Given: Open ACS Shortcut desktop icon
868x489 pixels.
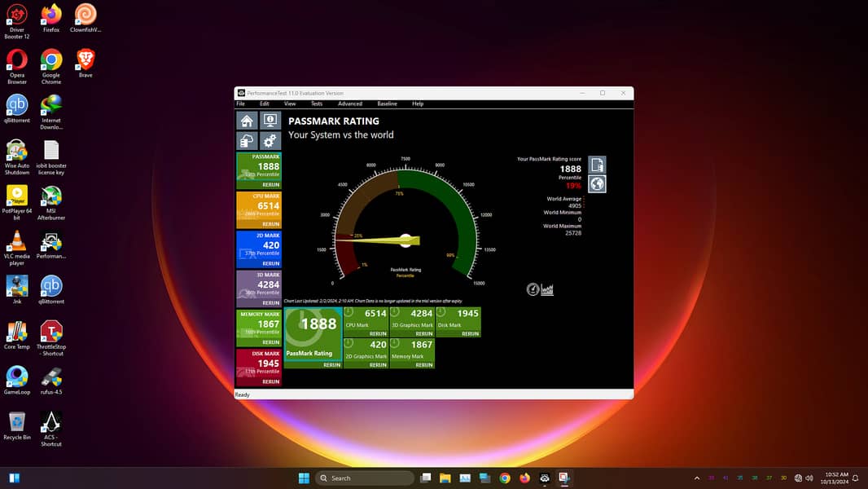Looking at the screenshot, I should (x=51, y=430).
